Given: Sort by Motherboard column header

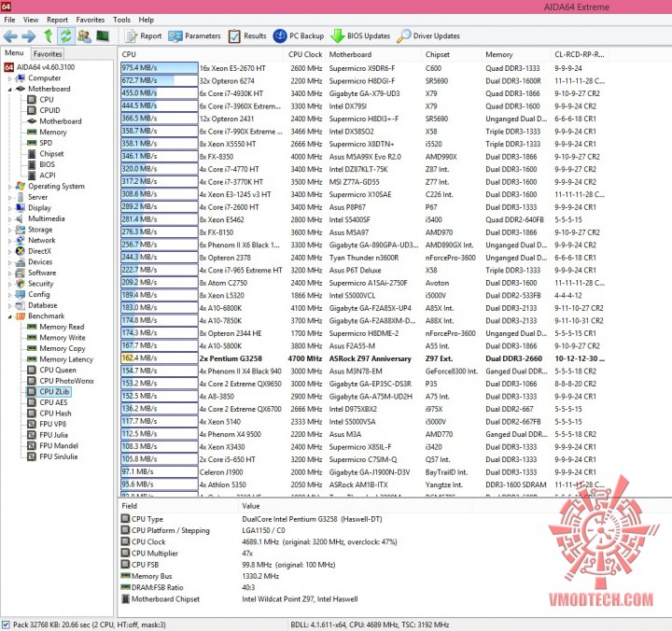Looking at the screenshot, I should [372, 54].
